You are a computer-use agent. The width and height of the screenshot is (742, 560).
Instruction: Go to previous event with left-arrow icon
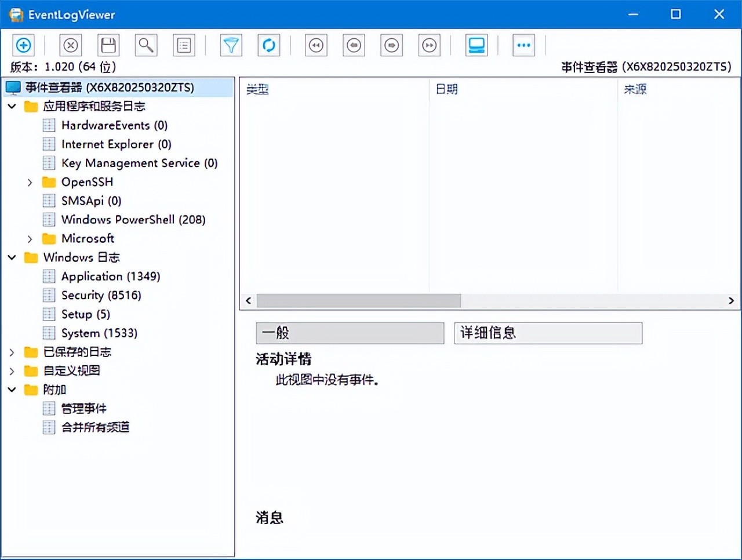click(x=354, y=45)
